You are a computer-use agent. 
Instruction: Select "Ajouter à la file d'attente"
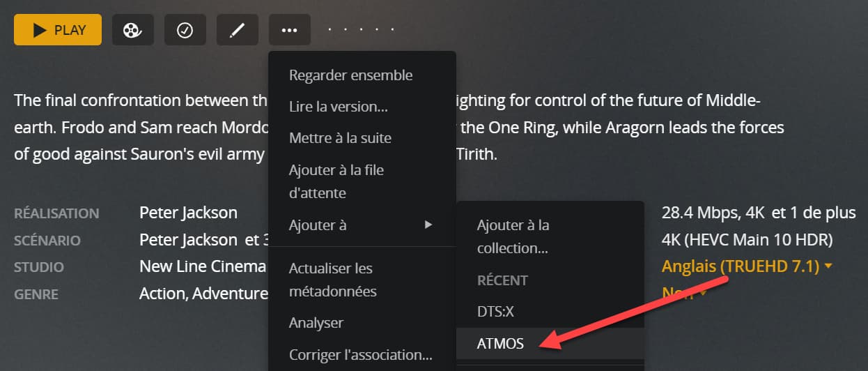pyautogui.click(x=336, y=181)
